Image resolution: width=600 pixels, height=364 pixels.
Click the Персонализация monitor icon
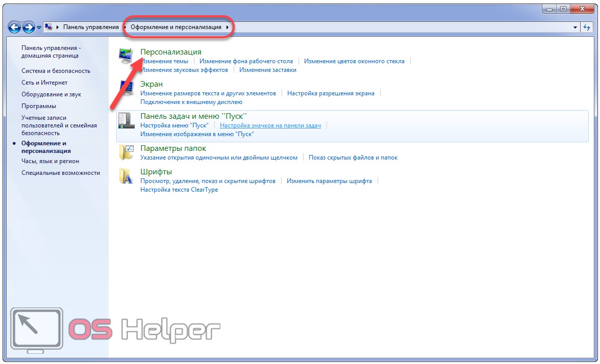pos(126,56)
